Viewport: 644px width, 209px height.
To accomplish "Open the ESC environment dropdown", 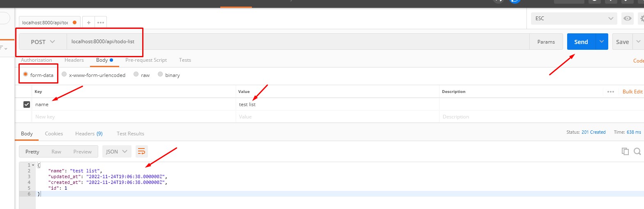I will click(573, 19).
